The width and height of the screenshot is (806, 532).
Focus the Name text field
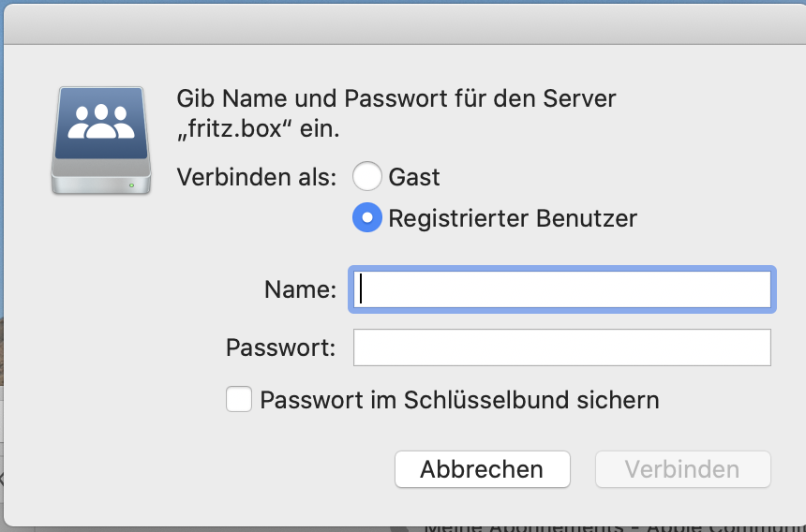click(560, 289)
